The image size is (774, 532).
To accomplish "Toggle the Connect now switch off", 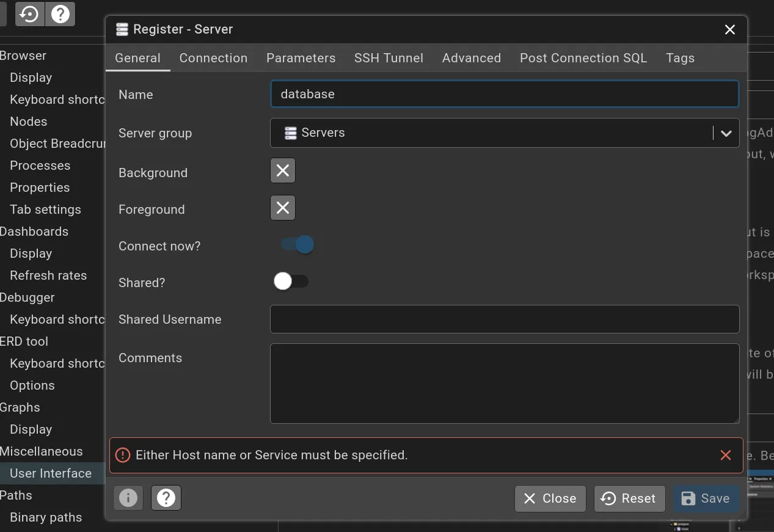I will [x=297, y=245].
